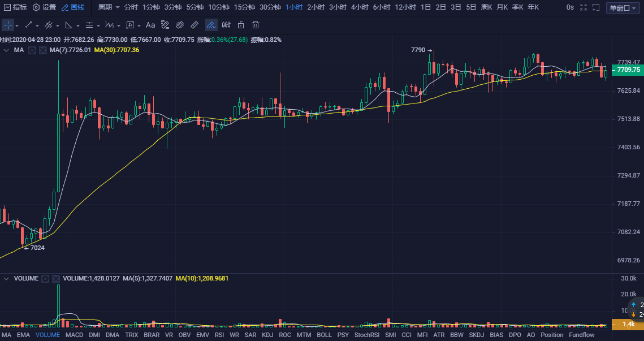Select the candlestick chart style icon

[x=226, y=25]
